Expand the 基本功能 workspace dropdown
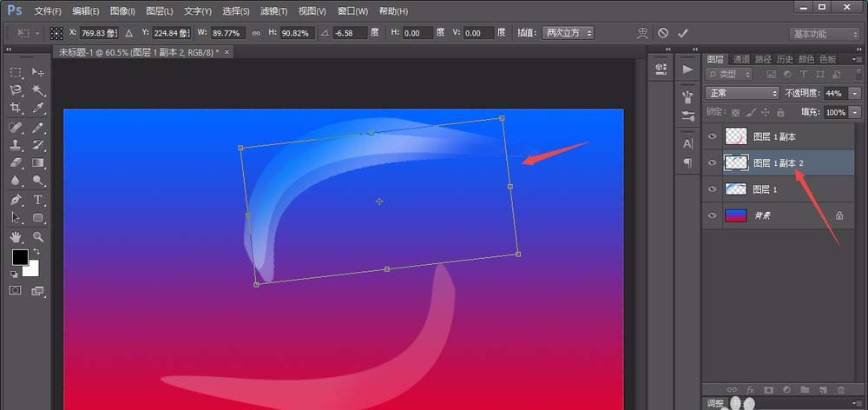Screen dimensions: 868x410 824,34
